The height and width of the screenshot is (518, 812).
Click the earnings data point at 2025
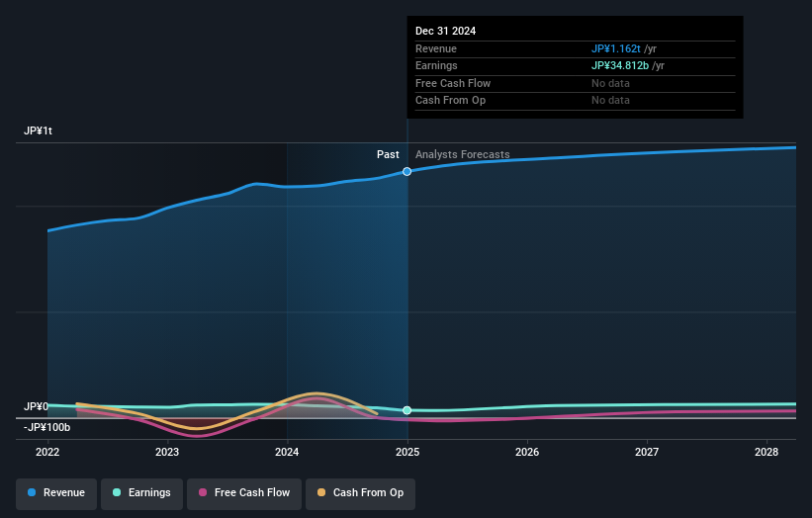(x=407, y=410)
